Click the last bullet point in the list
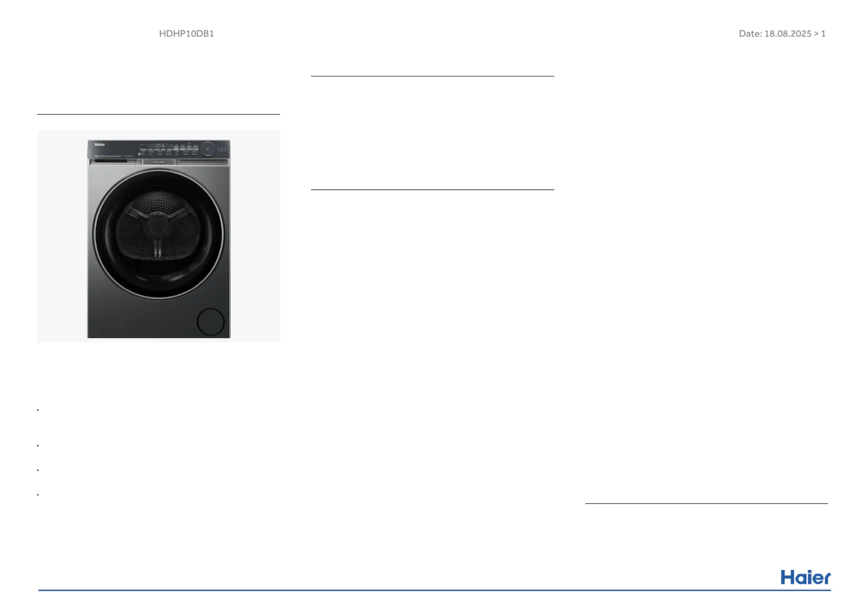868x614 pixels. tap(38, 495)
